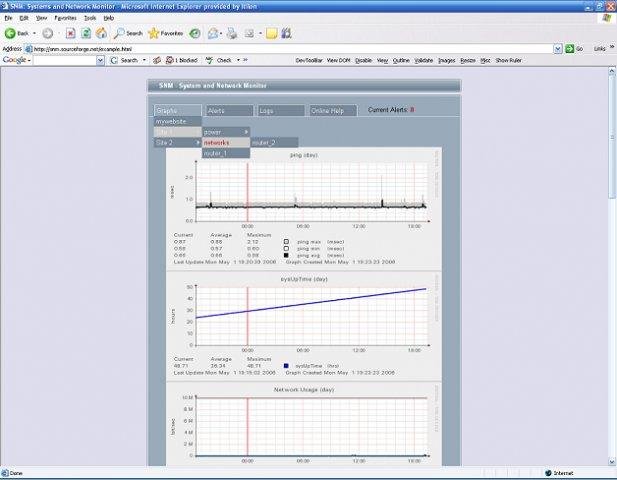Expand the address bar dropdown arrow

click(558, 49)
